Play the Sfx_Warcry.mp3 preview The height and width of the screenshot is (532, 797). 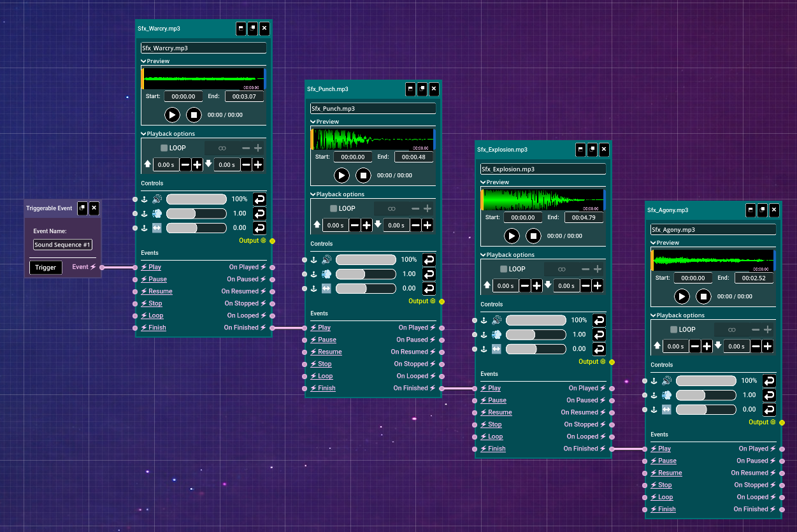172,115
